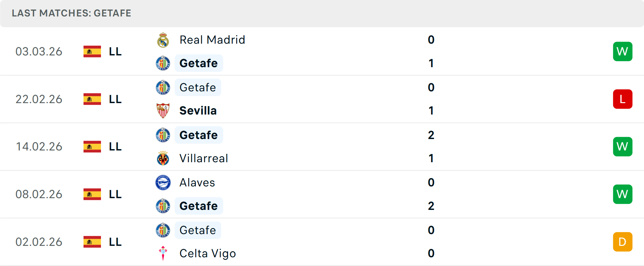Click the orange D draw badge
Image resolution: width=644 pixels, height=266 pixels.
pos(623,242)
